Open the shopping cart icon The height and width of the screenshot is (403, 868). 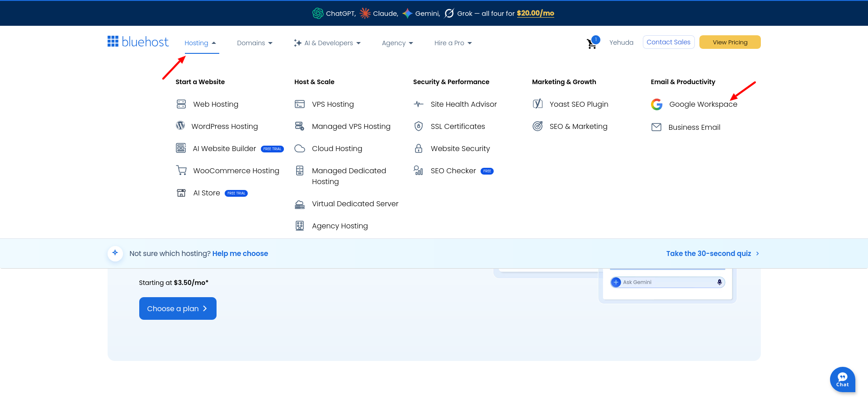point(592,43)
